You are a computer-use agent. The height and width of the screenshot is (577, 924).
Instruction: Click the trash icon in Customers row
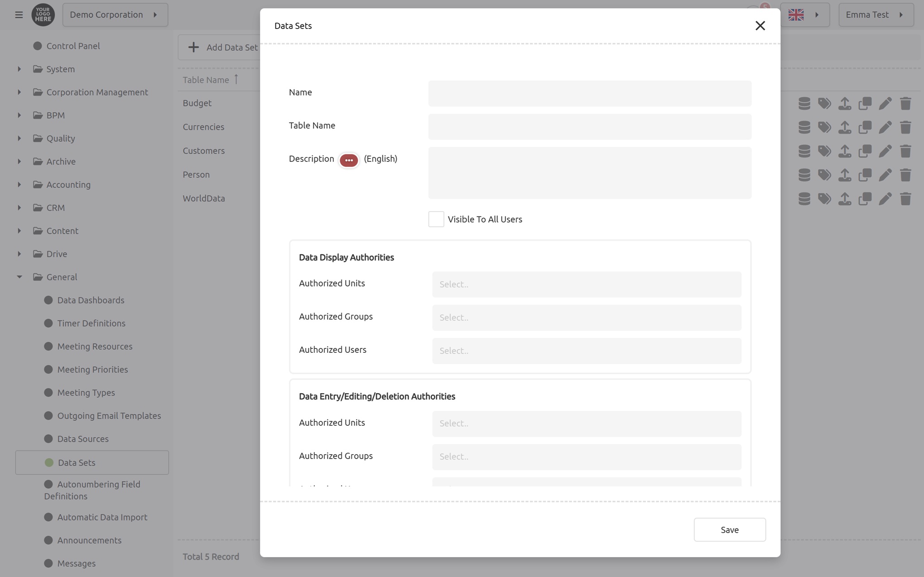point(905,151)
